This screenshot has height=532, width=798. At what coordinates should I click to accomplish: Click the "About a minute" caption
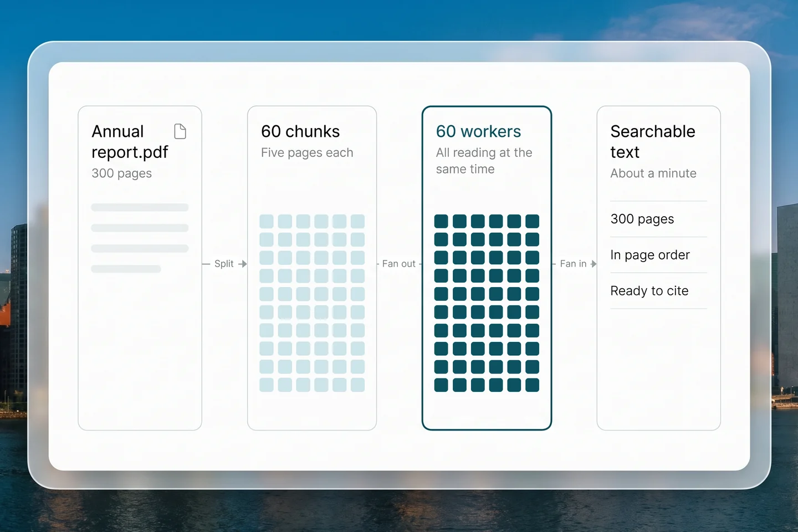click(x=653, y=173)
